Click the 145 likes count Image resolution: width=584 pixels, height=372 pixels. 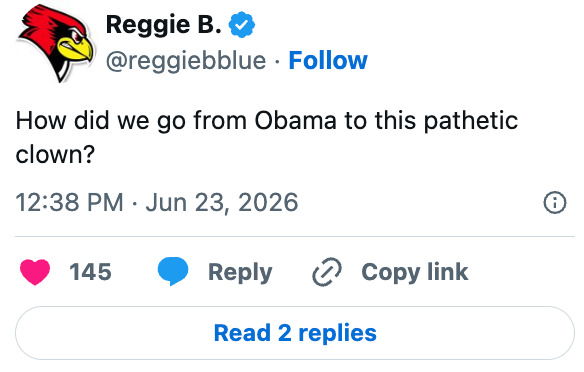point(91,271)
